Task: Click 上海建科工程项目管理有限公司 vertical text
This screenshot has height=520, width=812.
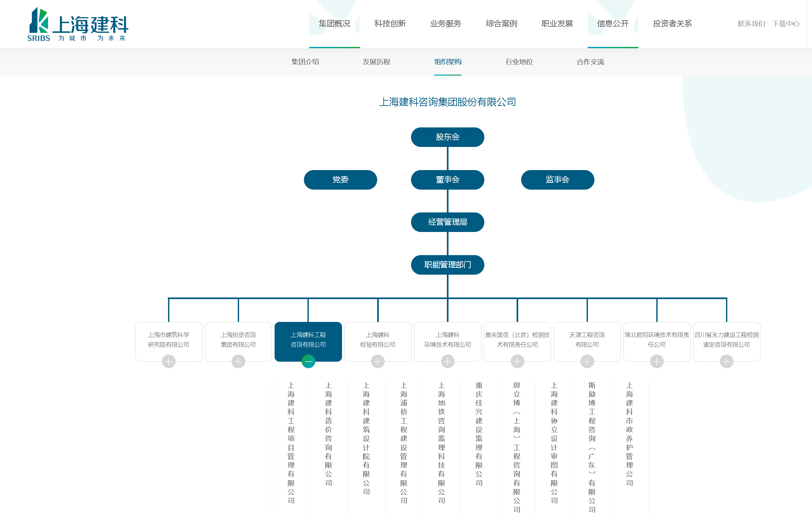Action: click(291, 443)
